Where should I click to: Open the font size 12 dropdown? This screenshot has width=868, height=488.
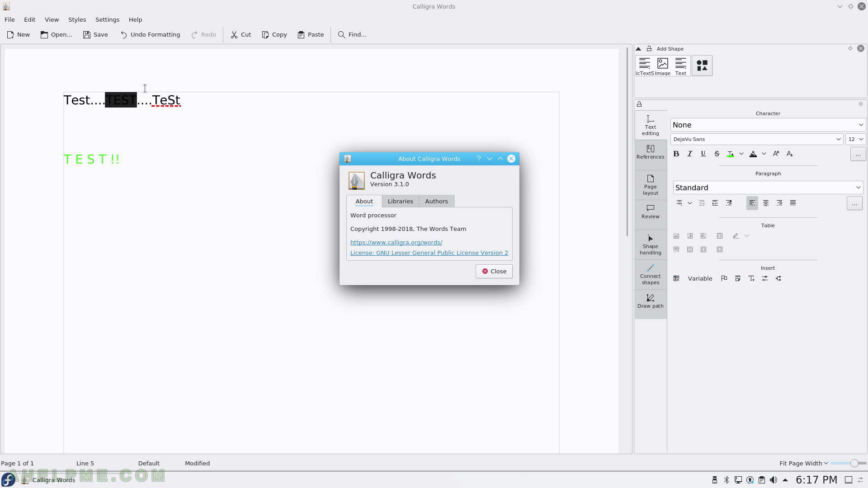(855, 139)
